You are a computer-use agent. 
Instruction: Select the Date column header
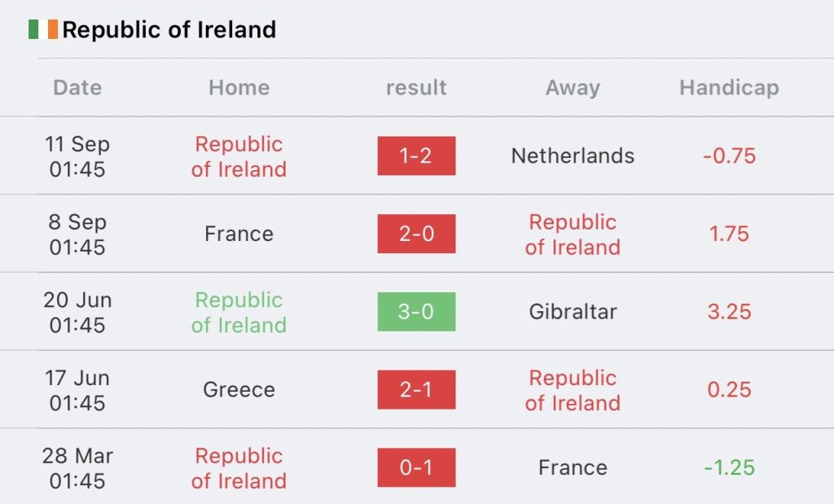click(x=77, y=87)
